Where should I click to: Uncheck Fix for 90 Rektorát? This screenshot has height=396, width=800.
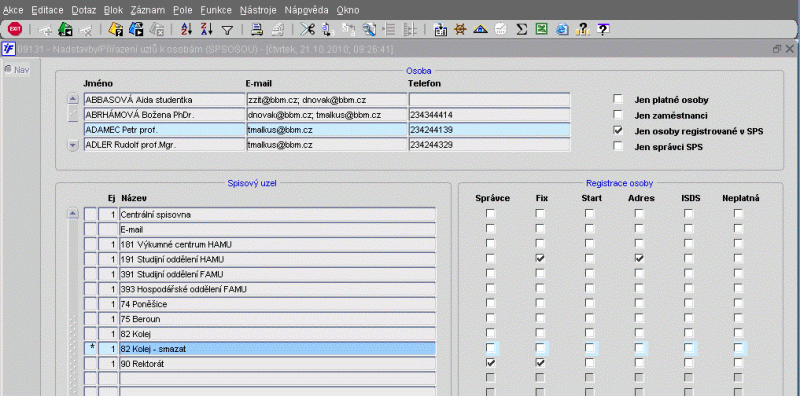(540, 363)
